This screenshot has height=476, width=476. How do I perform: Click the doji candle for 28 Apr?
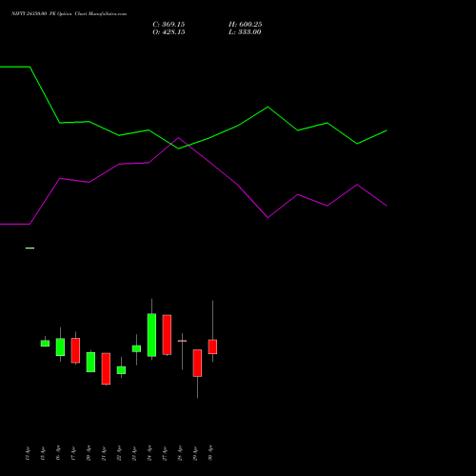(x=182, y=341)
